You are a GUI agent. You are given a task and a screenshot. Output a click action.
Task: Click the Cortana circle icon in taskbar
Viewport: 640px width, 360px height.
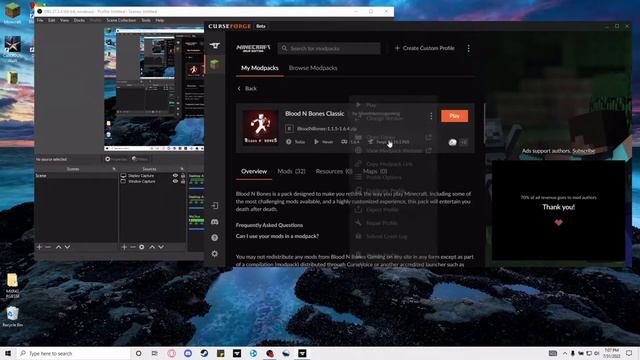point(138,353)
